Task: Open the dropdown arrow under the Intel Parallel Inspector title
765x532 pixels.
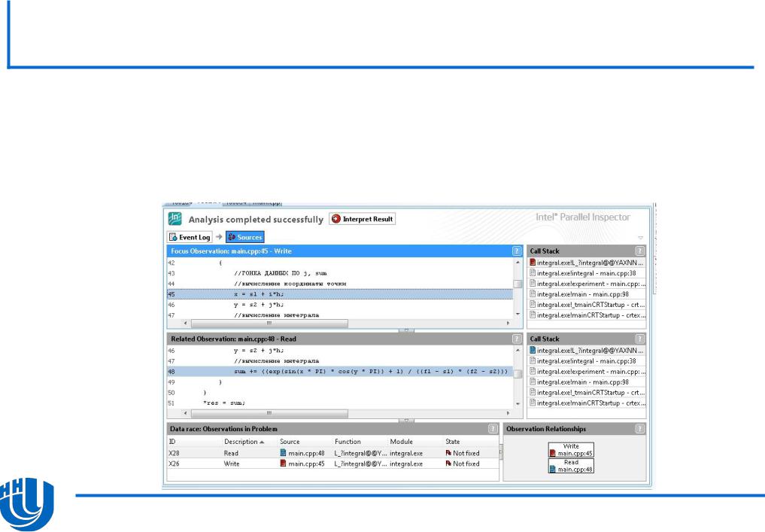Action: point(641,238)
